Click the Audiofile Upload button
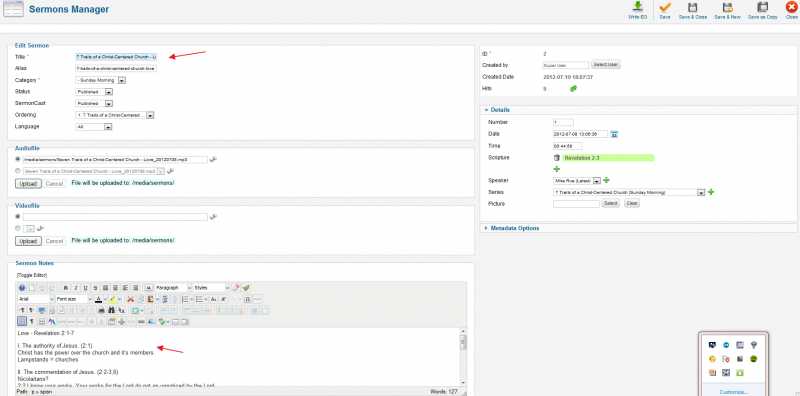 coord(28,183)
